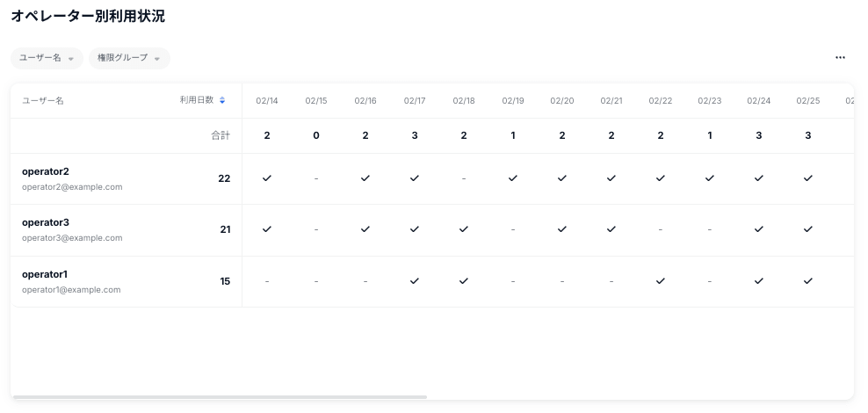Click the total value under 02/17
The height and width of the screenshot is (413, 868).
415,136
